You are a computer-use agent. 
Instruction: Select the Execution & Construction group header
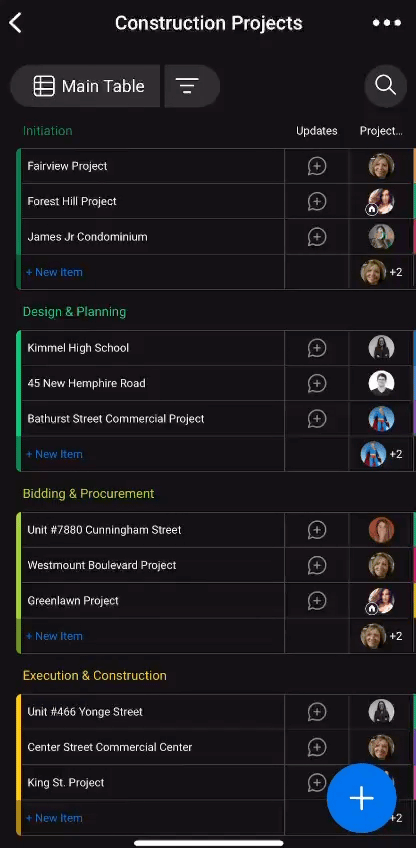point(95,675)
